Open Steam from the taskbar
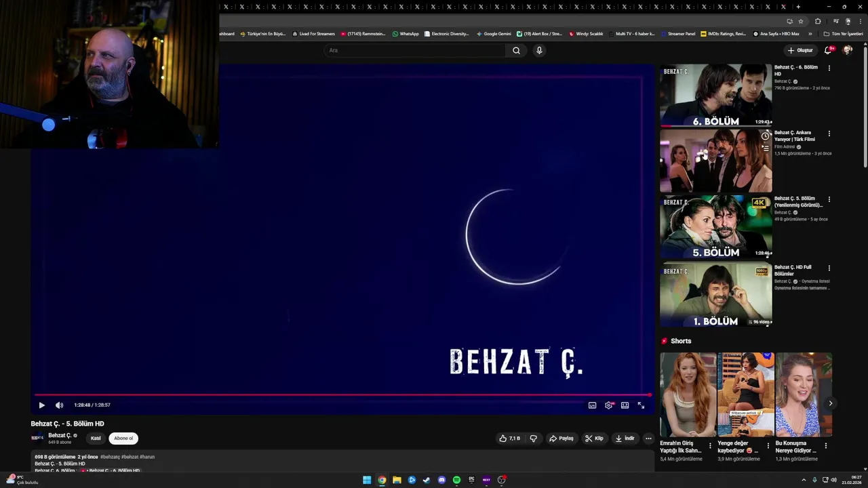Image resolution: width=868 pixels, height=488 pixels. 427,480
